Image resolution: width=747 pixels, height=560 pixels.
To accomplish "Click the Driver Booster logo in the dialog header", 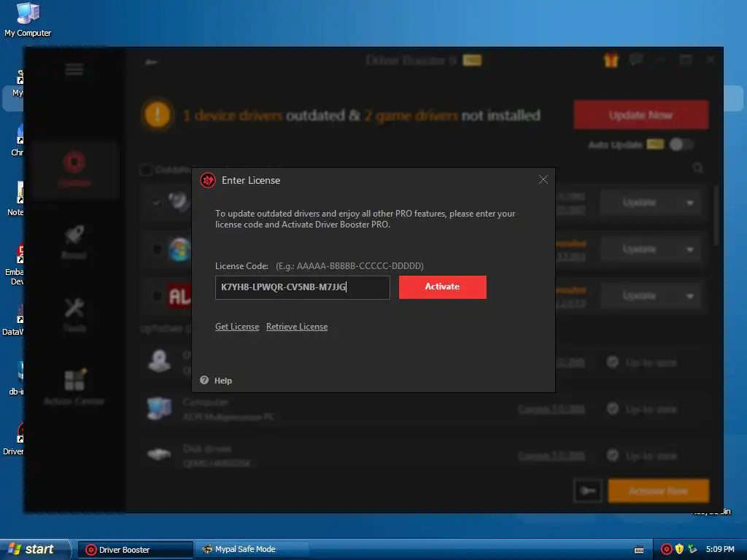I will tap(208, 180).
